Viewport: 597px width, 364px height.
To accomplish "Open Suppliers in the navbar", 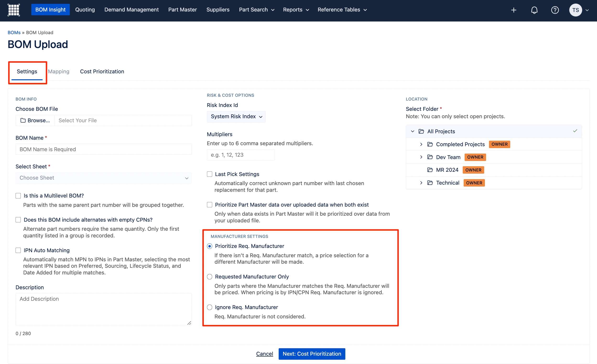I will tap(218, 10).
